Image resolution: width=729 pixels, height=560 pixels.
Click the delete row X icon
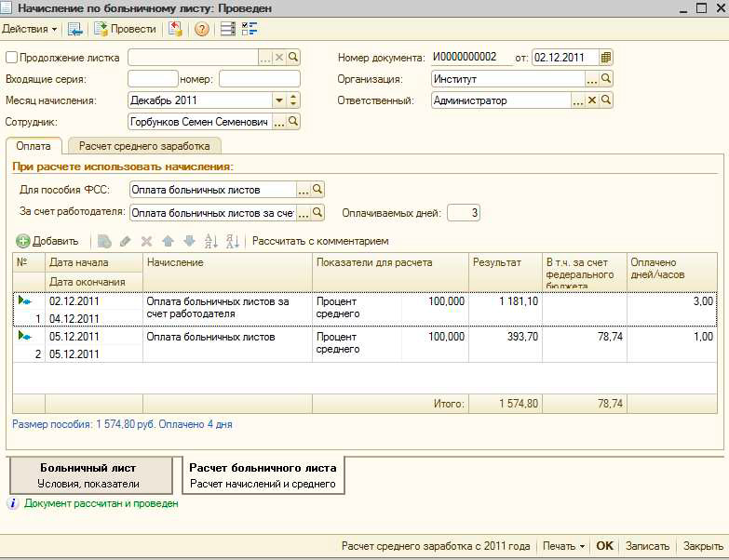click(x=146, y=241)
